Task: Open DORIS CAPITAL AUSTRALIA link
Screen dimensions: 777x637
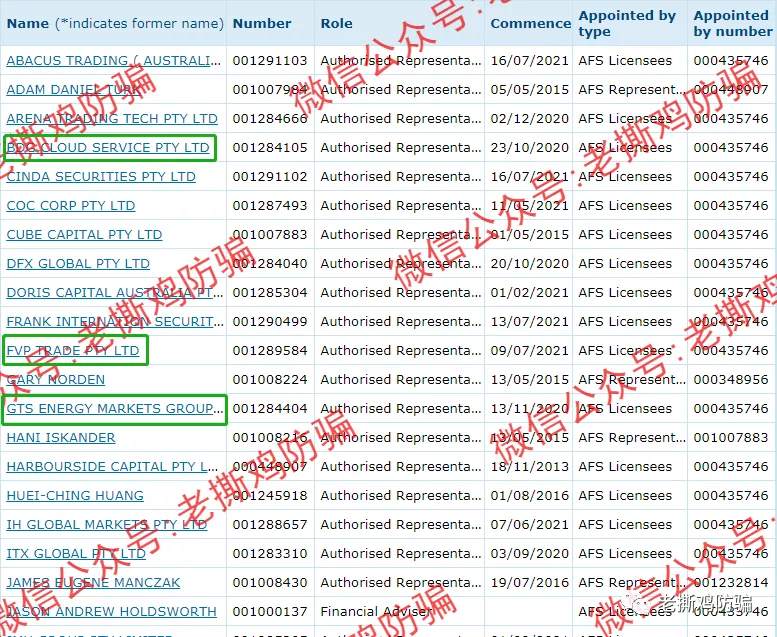Action: click(x=115, y=292)
